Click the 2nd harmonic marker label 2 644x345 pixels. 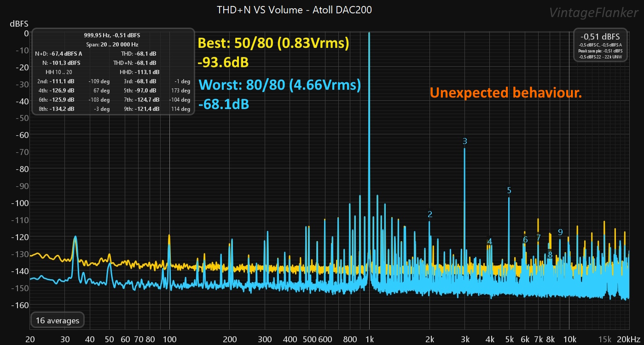pos(430,214)
